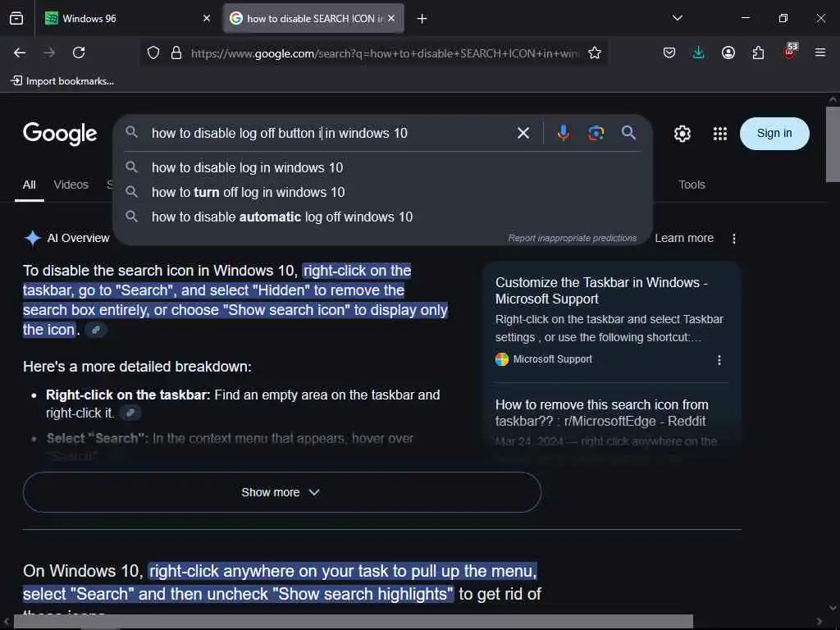840x630 pixels.
Task: Open a new browser tab
Action: pos(422,19)
